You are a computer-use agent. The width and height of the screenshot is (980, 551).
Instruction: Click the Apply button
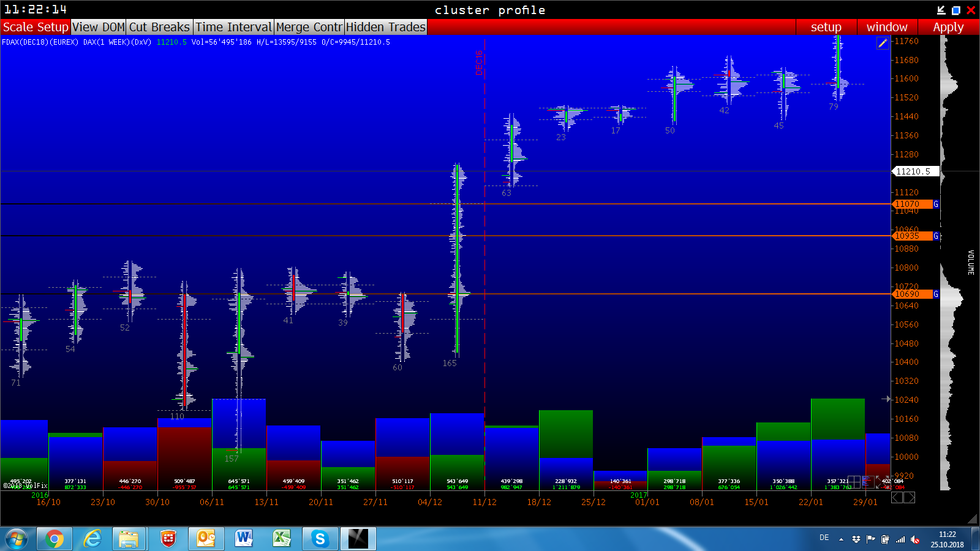948,27
